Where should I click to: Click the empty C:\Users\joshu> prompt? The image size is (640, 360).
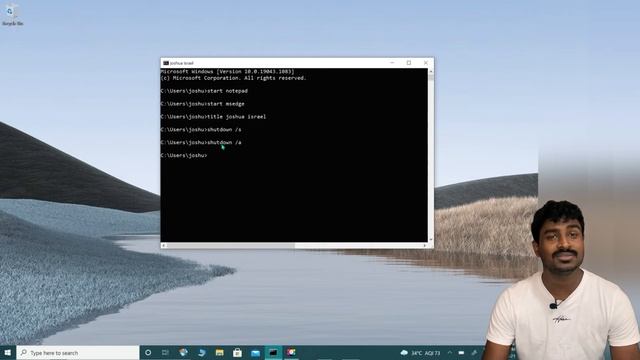pos(184,156)
